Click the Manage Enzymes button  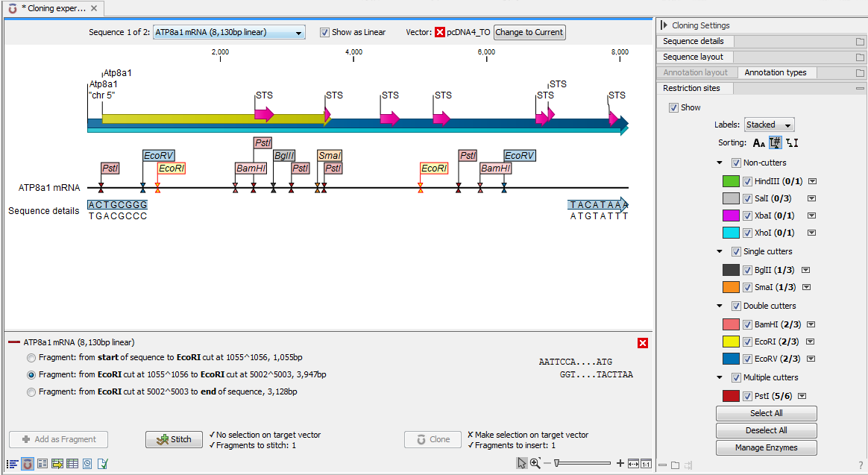pos(766,447)
